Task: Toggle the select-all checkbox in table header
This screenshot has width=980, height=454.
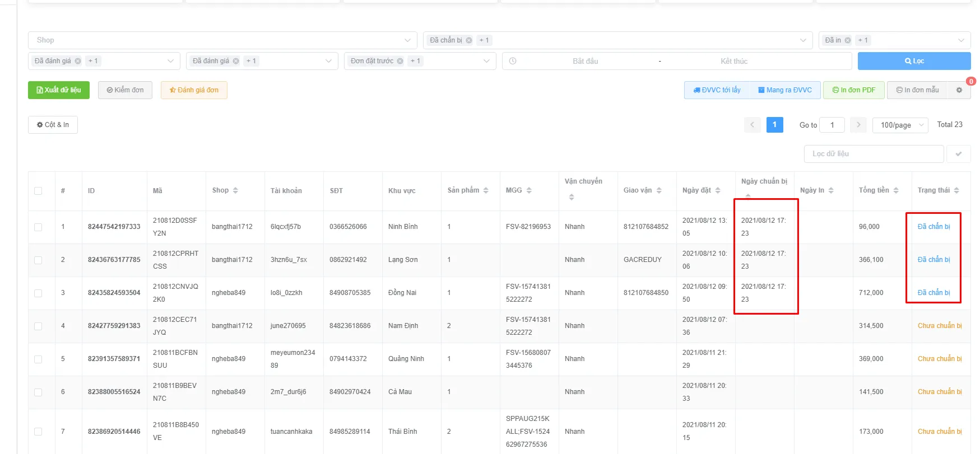Action: tap(38, 191)
